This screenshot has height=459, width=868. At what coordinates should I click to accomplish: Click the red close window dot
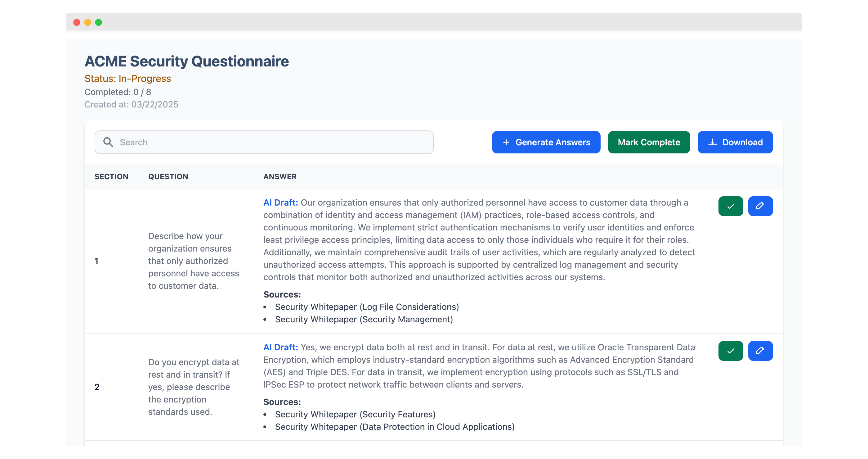[77, 22]
